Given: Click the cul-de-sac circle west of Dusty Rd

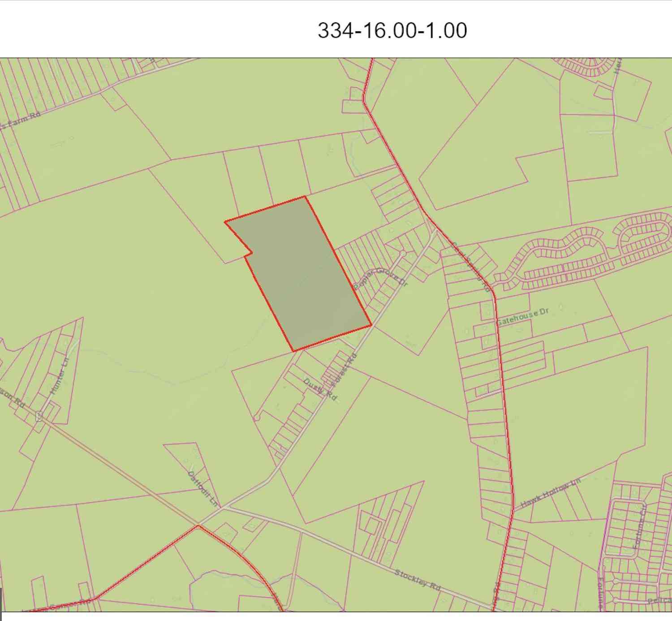Looking at the screenshot, I should tap(256, 418).
